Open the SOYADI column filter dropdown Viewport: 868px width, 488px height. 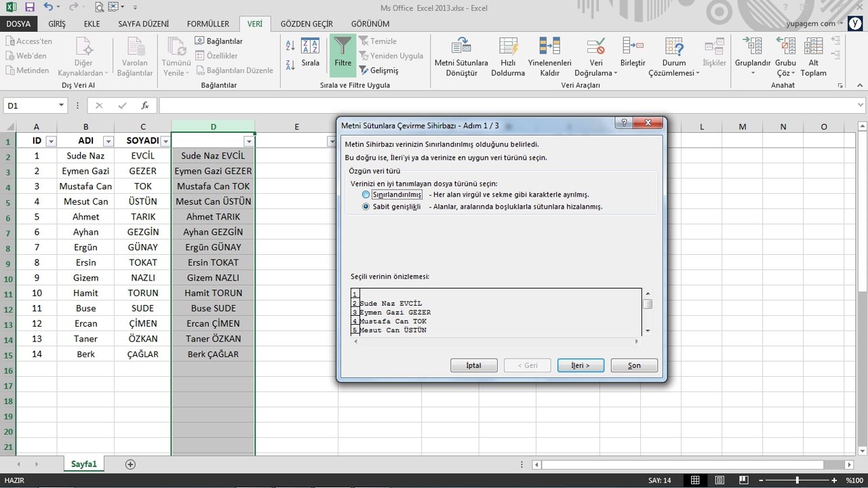165,141
